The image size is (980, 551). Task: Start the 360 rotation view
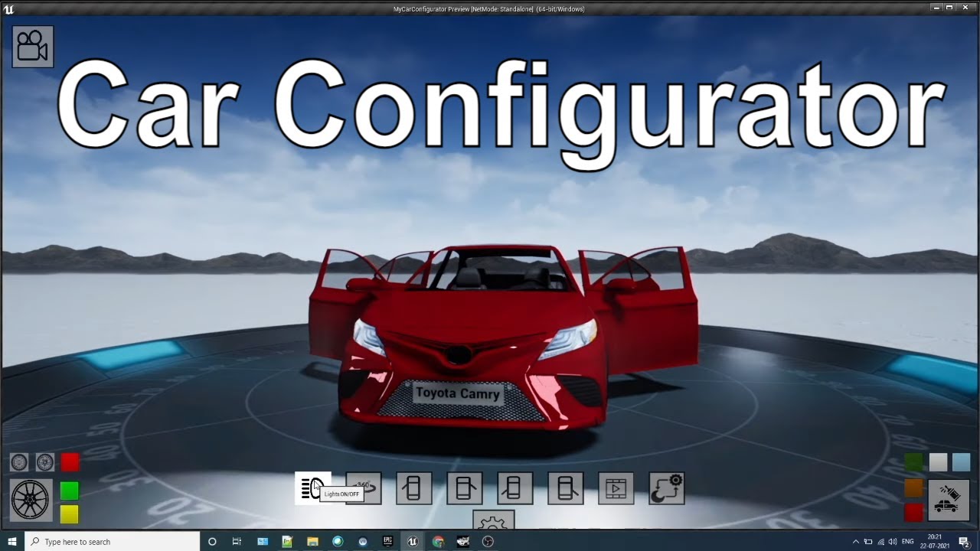tap(364, 488)
